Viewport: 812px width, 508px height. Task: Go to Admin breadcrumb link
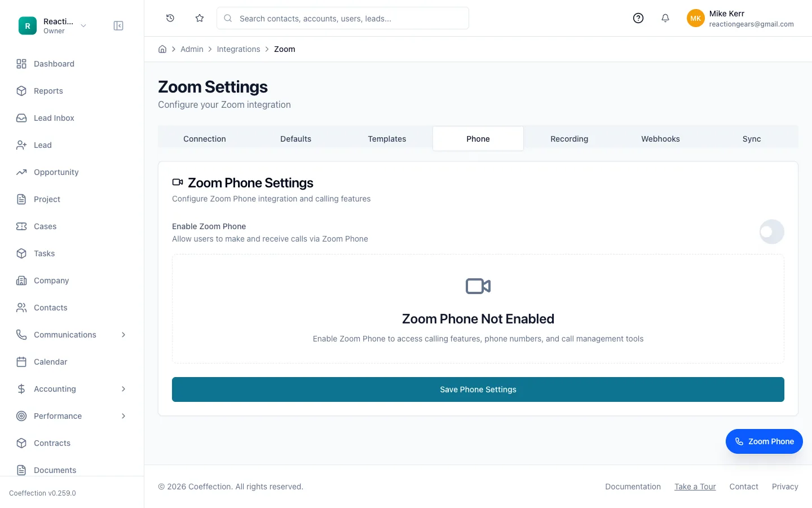click(x=192, y=49)
